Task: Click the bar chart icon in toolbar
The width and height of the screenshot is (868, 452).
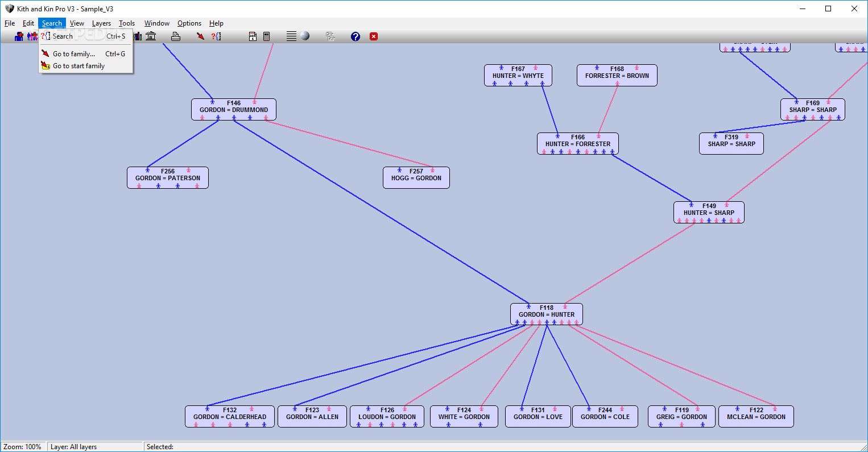Action: pos(138,36)
